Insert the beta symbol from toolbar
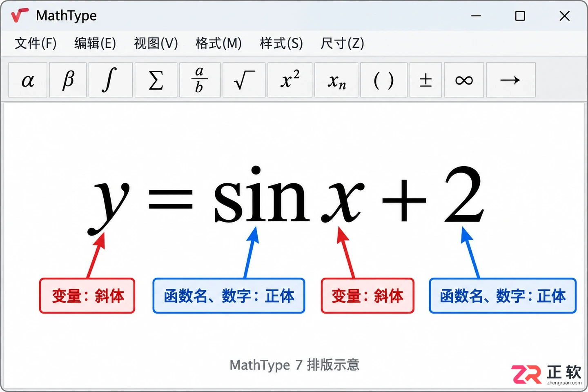588x392 pixels. 68,80
